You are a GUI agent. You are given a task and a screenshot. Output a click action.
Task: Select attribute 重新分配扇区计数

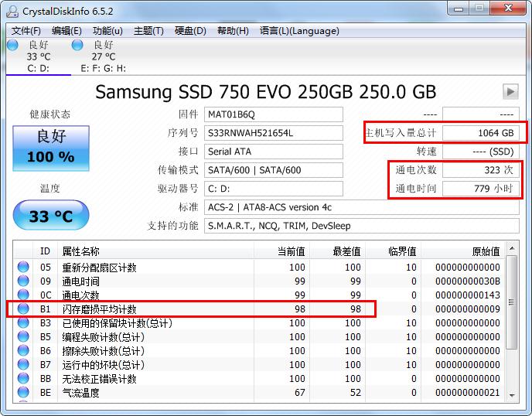[99, 268]
